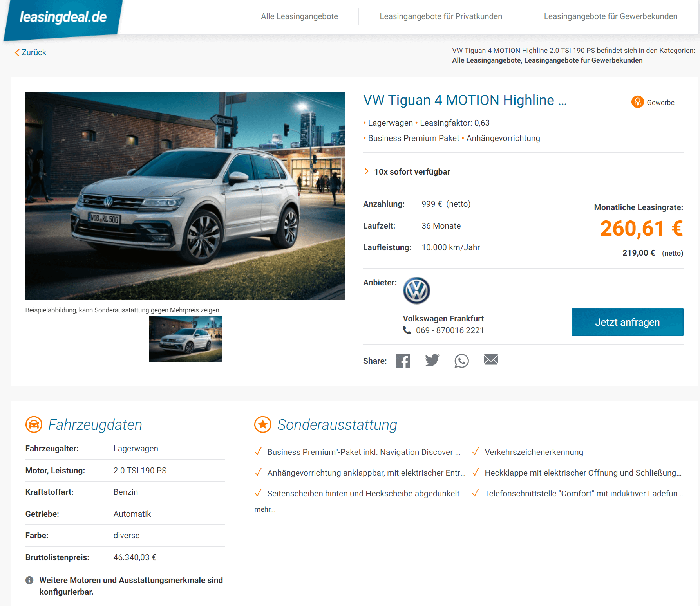Open the large VW Tiguan main photo
Image resolution: width=700 pixels, height=606 pixels.
(x=185, y=196)
